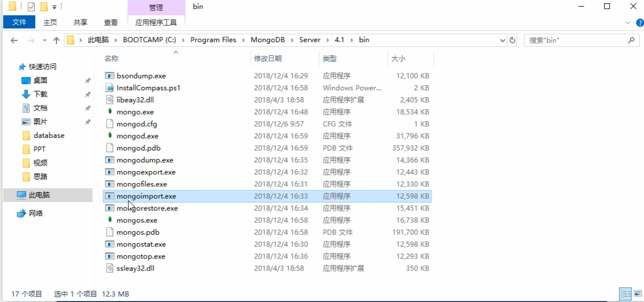Click the mongofiles.exe file icon
This screenshot has width=644, height=302.
tap(109, 184)
